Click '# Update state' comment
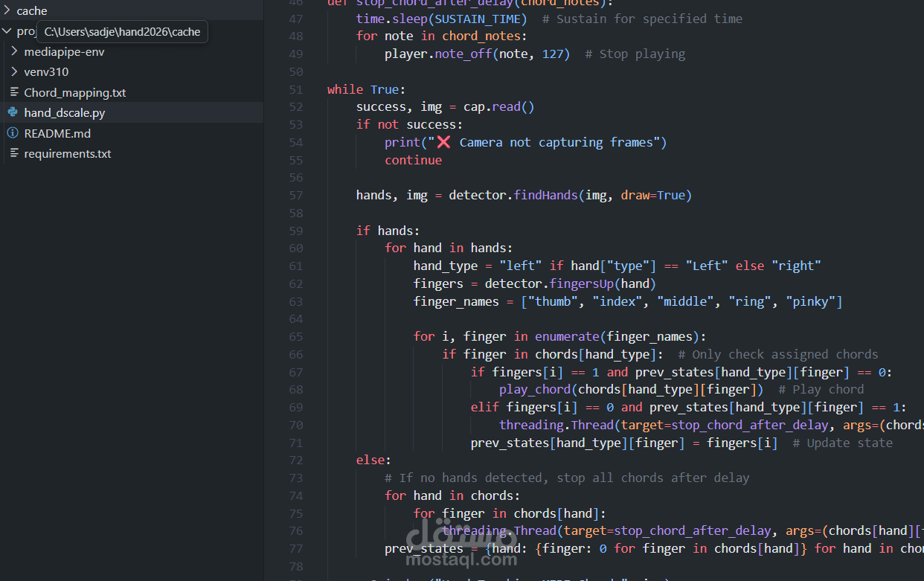The image size is (924, 581). [x=842, y=443]
